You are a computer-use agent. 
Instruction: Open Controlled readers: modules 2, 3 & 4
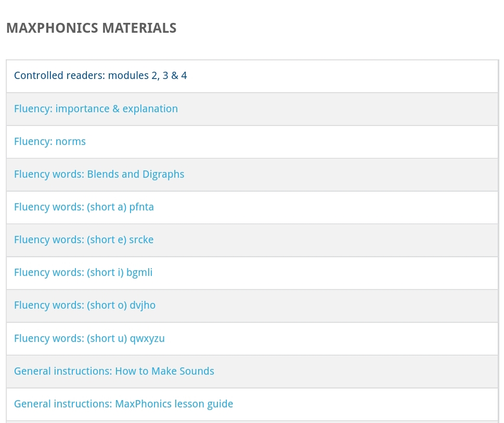click(100, 76)
